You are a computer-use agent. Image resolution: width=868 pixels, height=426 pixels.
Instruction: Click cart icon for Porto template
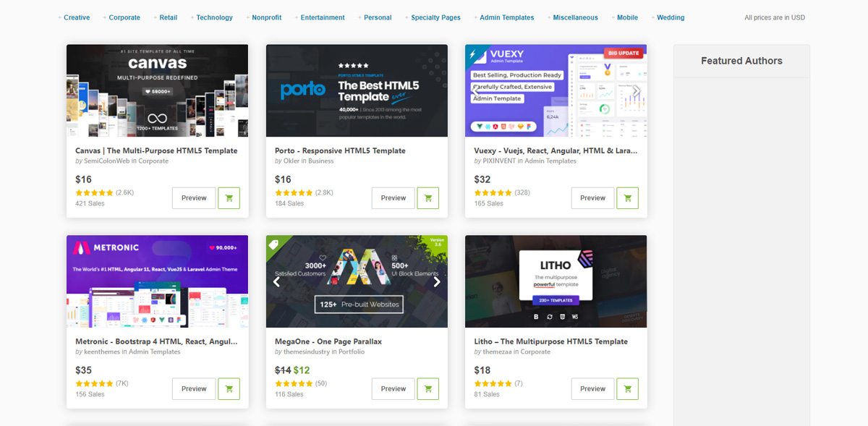(x=427, y=198)
